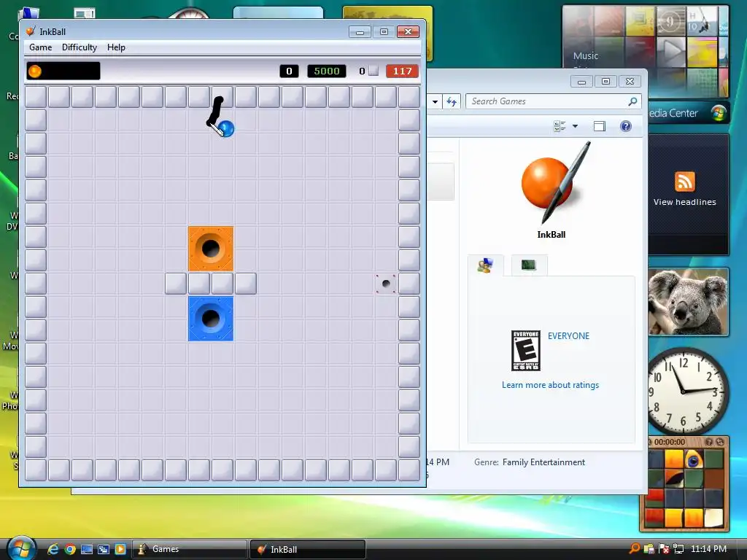Click the red countdown timer 117

pos(402,71)
